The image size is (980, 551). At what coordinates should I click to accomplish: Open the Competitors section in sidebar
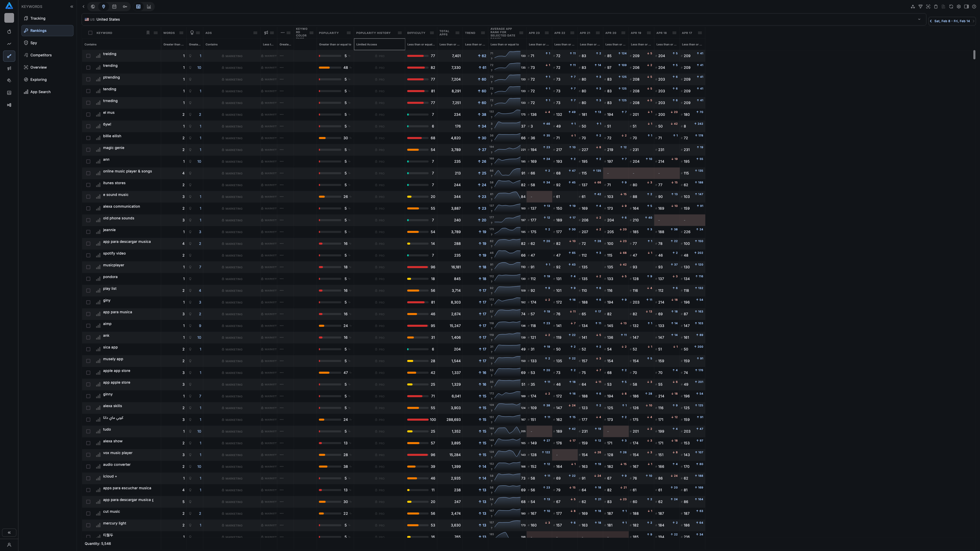pos(41,55)
